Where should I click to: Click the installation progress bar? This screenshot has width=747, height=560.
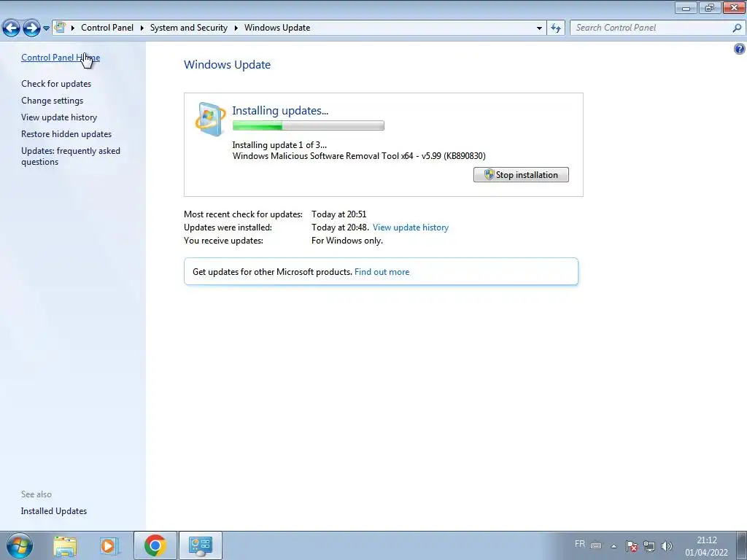(x=309, y=125)
